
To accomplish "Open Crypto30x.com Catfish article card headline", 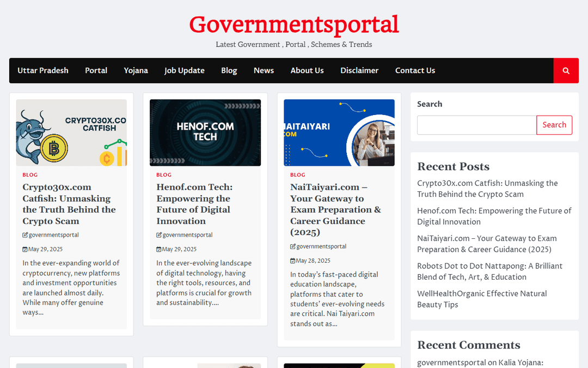I will click(x=69, y=204).
